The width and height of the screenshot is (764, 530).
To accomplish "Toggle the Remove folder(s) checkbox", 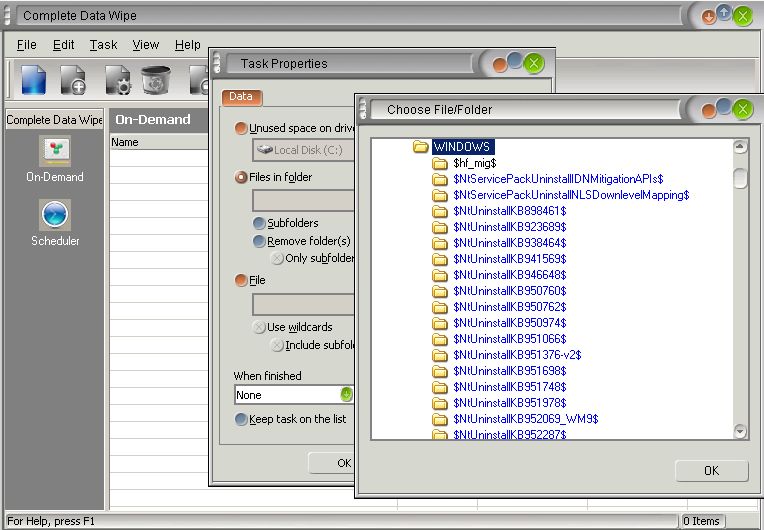I will coord(259,241).
